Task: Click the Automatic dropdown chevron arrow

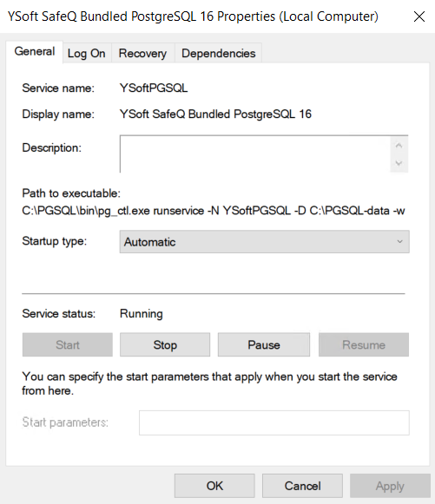Action: [399, 242]
